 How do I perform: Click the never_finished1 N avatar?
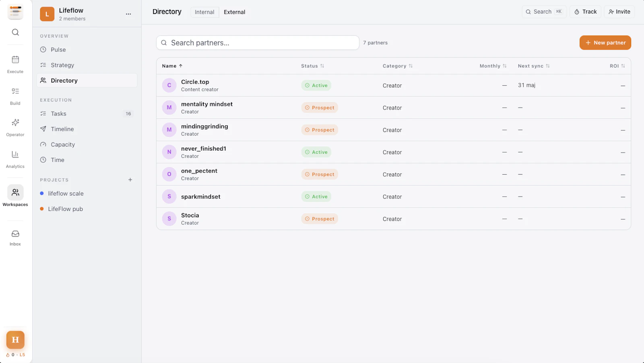click(x=169, y=152)
